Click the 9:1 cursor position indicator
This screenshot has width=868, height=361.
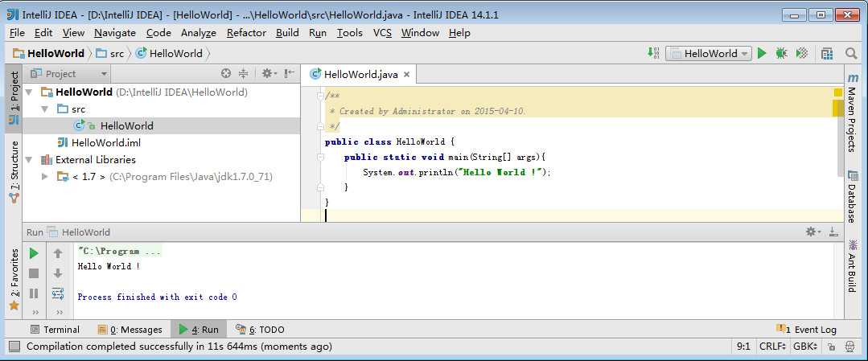tap(743, 347)
